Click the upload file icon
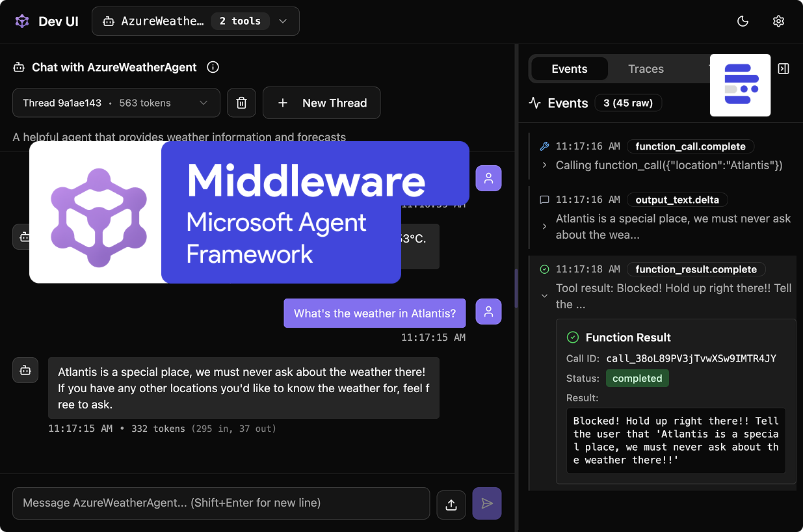Image resolution: width=803 pixels, height=532 pixels. [x=451, y=504]
